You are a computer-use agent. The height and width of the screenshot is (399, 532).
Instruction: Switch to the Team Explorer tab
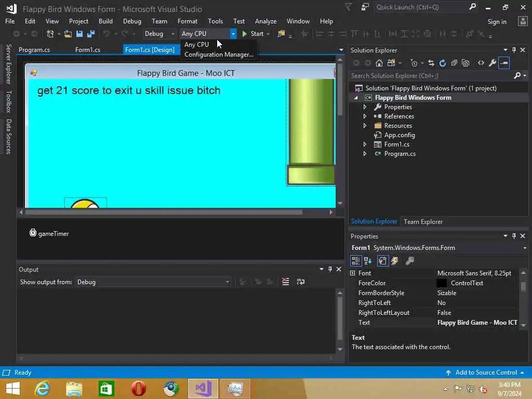pos(423,221)
